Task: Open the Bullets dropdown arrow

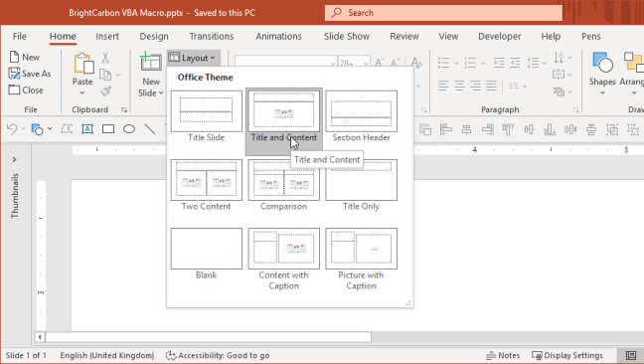Action: 456,64
